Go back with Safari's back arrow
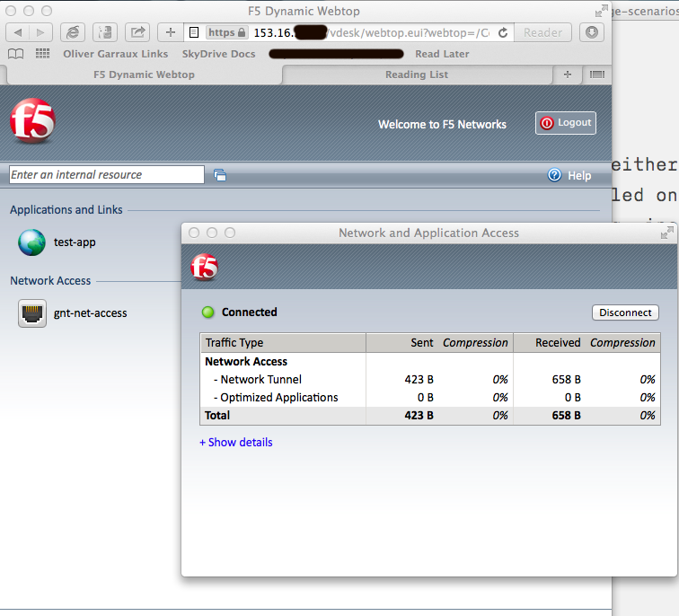The height and width of the screenshot is (616, 679). tap(18, 32)
